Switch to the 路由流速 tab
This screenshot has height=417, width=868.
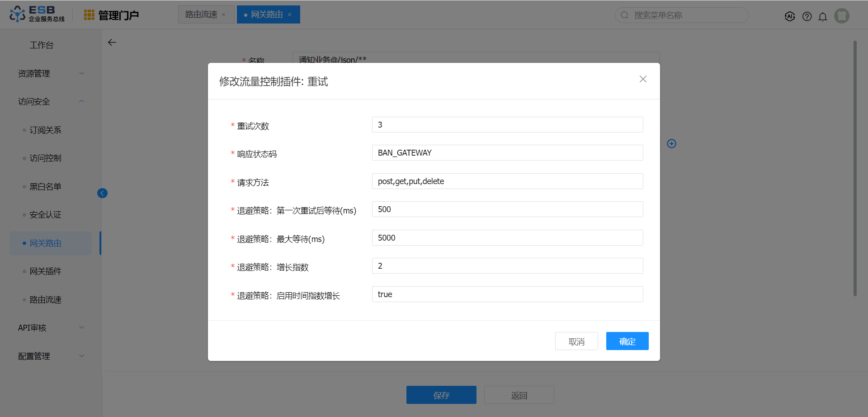tap(201, 14)
